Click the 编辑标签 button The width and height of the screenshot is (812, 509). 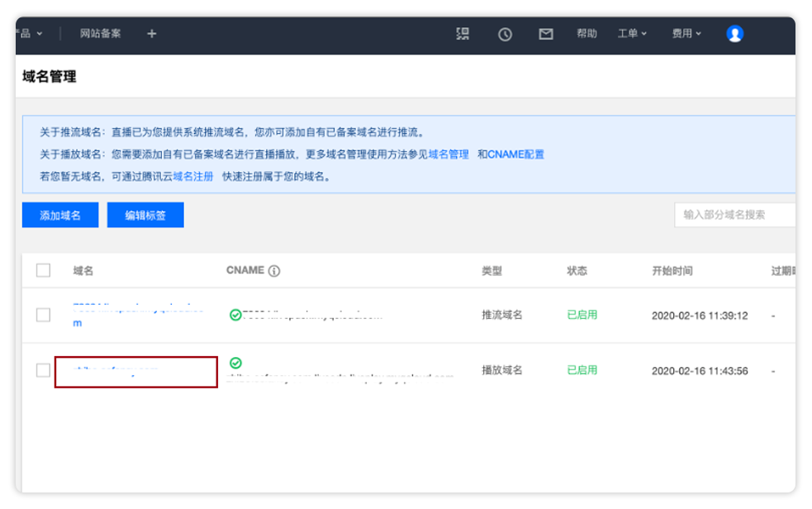(x=145, y=215)
